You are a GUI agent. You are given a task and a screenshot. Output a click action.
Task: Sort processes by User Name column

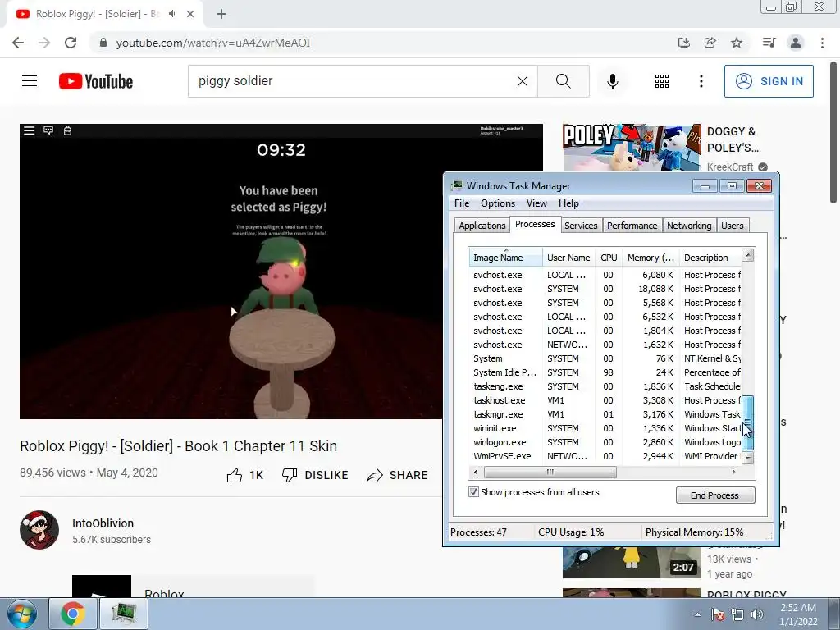(568, 257)
